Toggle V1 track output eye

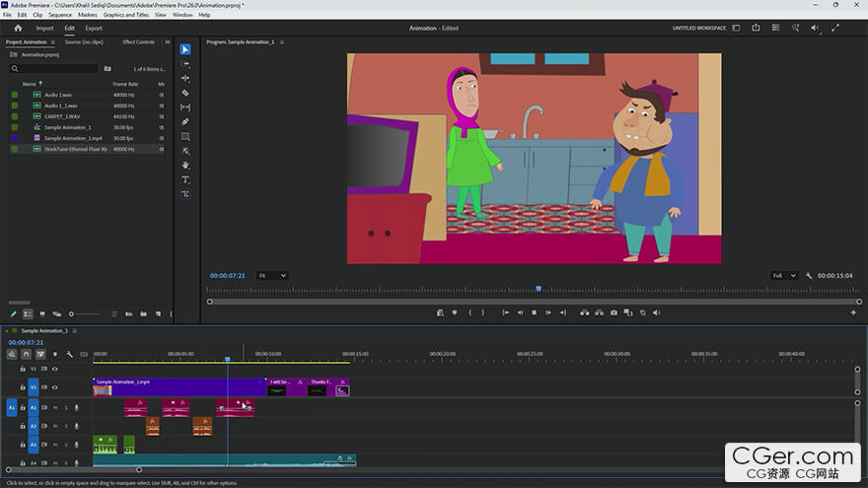(x=55, y=387)
